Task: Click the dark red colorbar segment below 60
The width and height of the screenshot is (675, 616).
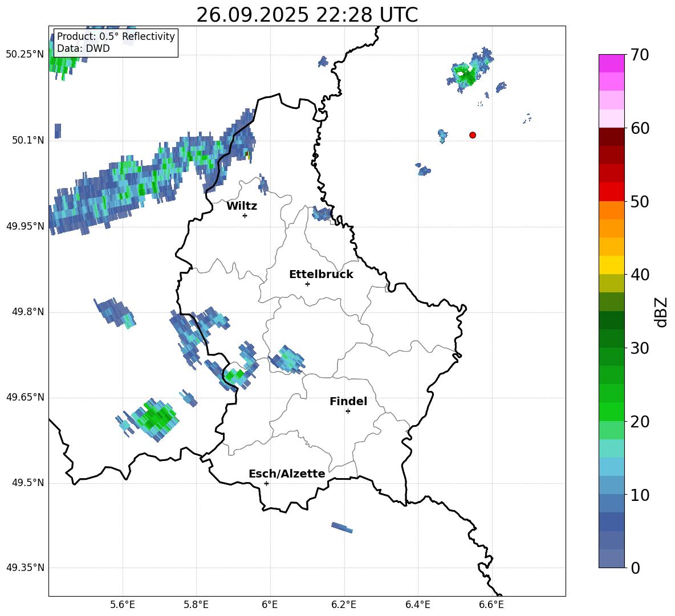Action: click(612, 137)
